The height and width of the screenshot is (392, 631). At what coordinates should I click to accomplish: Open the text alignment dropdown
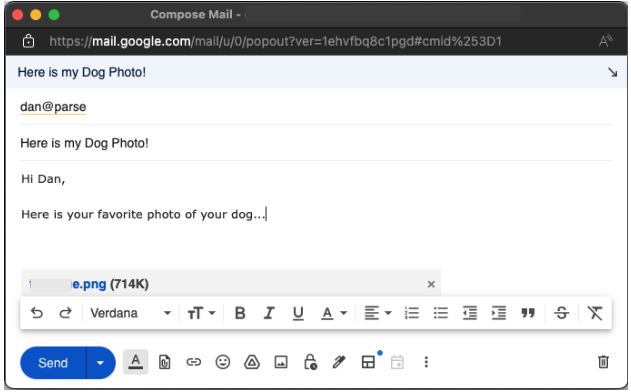(x=377, y=313)
